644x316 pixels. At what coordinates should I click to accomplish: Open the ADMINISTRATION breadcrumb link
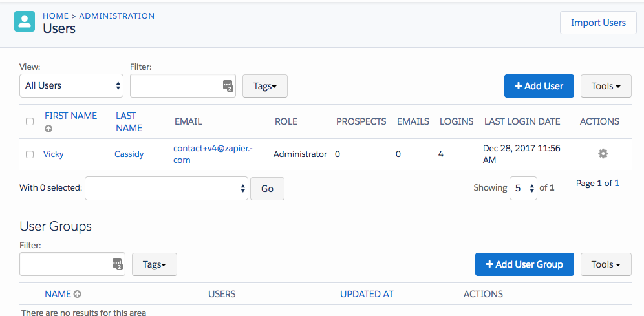click(117, 16)
